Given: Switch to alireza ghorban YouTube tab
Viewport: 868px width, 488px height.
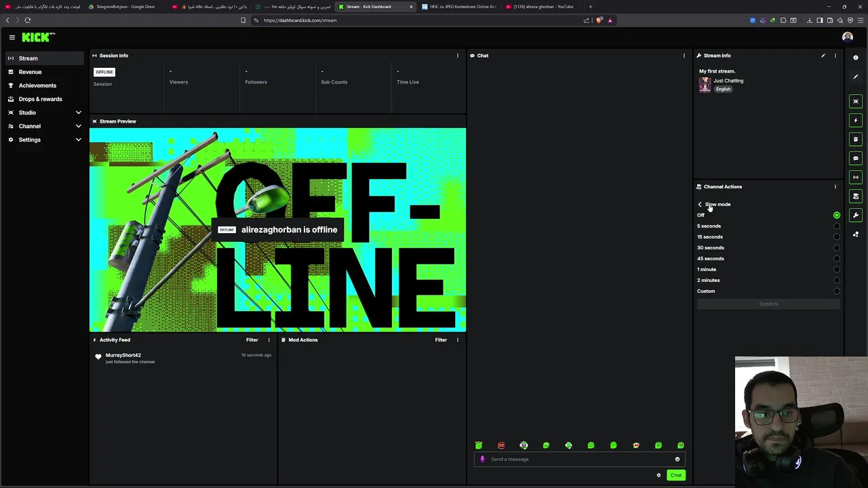Looking at the screenshot, I should point(542,7).
